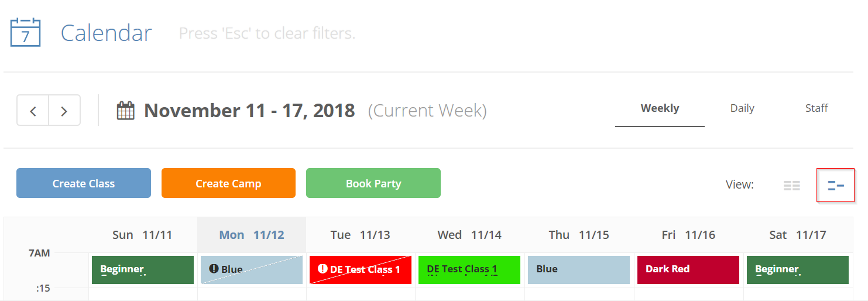Open date picker calendar icon
Image resolution: width=868 pixels, height=301 pixels.
[x=126, y=111]
